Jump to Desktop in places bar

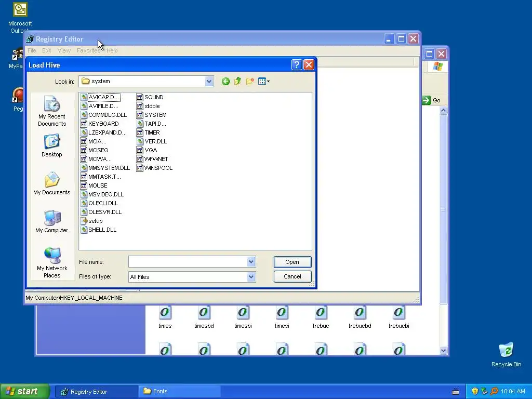tap(52, 146)
